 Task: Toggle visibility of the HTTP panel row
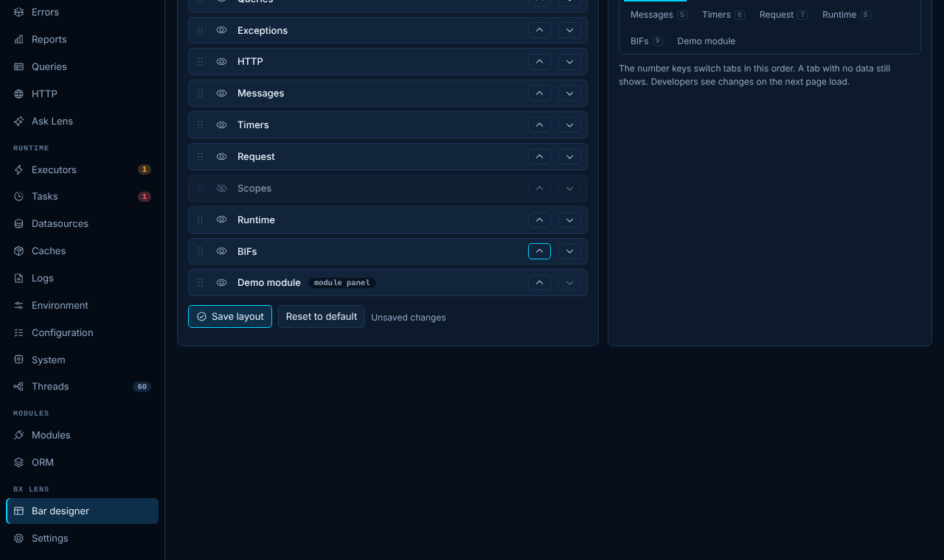(221, 61)
